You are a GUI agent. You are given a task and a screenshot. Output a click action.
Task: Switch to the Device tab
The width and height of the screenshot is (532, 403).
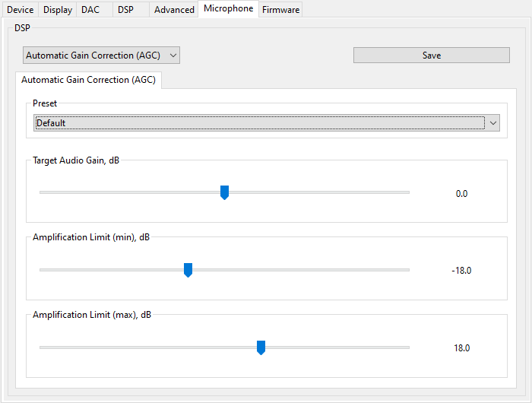[20, 10]
